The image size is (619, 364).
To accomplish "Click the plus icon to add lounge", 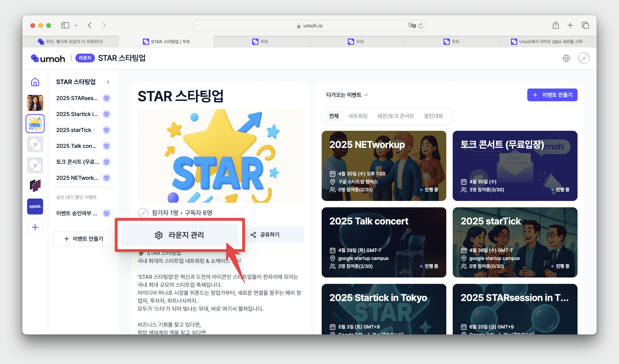I will 35,227.
